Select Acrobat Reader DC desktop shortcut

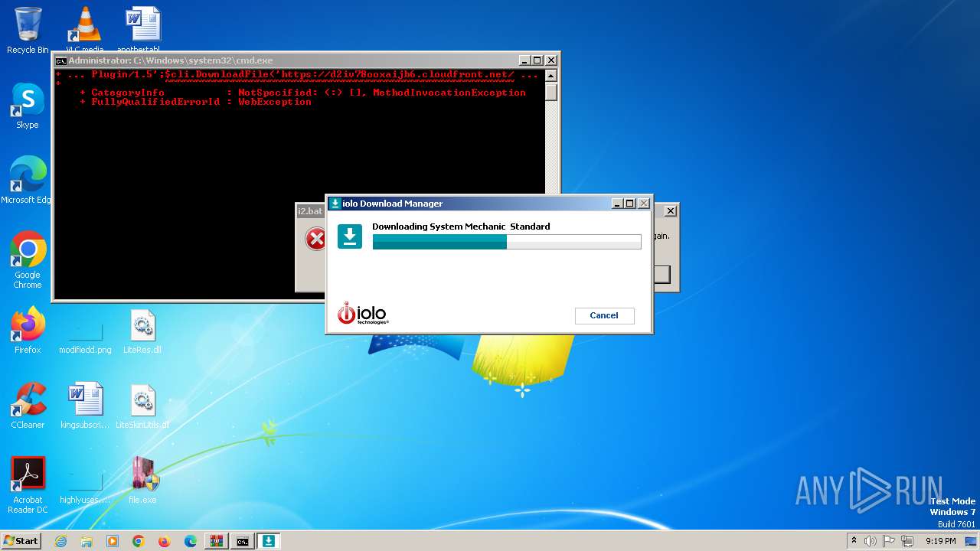pyautogui.click(x=28, y=485)
